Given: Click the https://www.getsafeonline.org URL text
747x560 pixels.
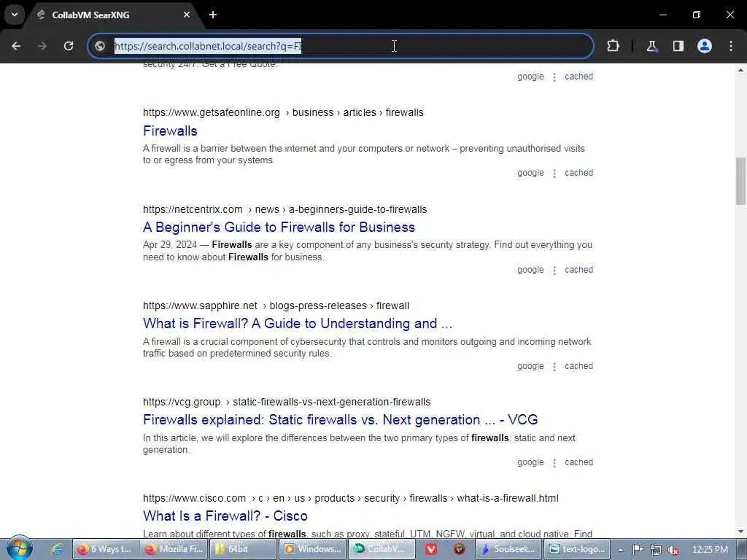Looking at the screenshot, I should coord(212,112).
